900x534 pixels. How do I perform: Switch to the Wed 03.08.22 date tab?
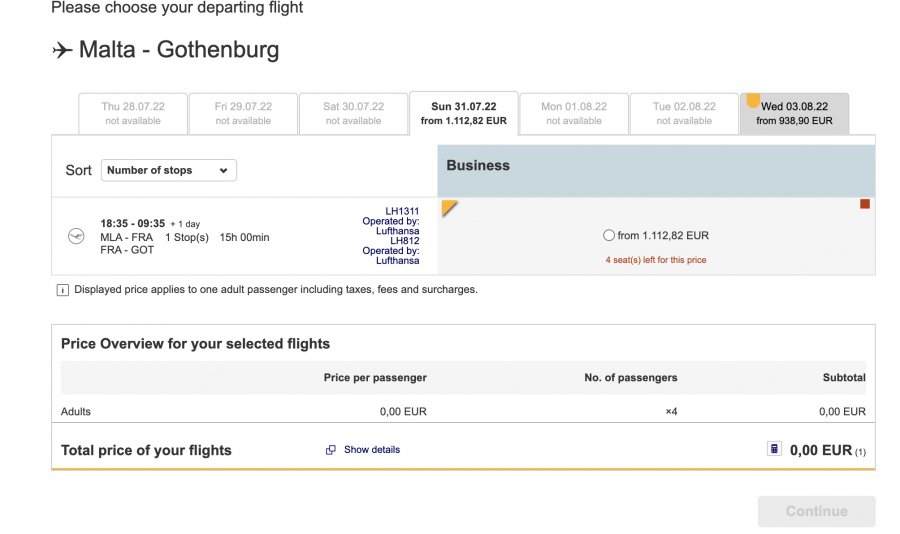pyautogui.click(x=794, y=113)
